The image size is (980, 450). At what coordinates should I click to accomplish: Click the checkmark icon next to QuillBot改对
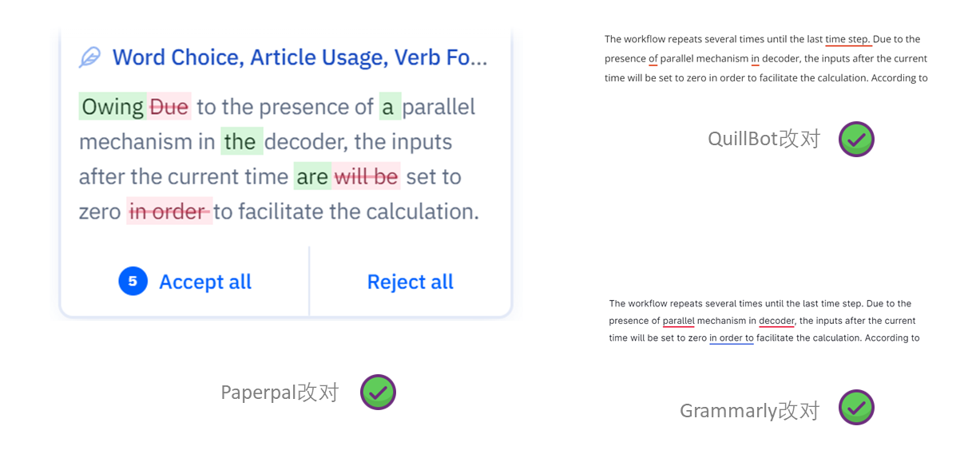point(856,140)
